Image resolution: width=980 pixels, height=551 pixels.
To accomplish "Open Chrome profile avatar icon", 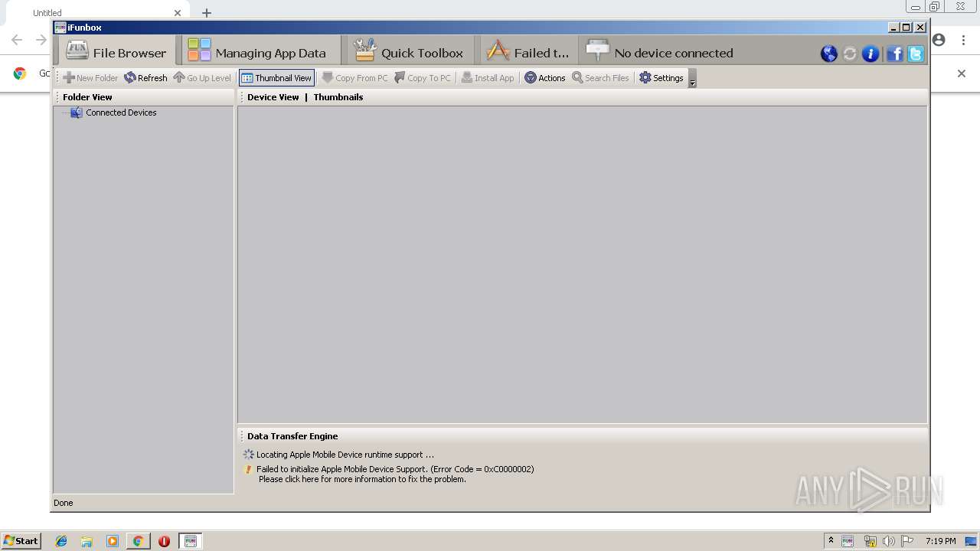I will pos(939,40).
